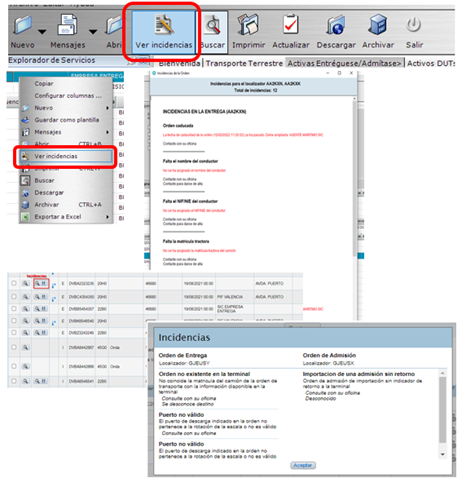Click the Descargar globe icon
Screen dimensions: 475x500
(x=336, y=25)
